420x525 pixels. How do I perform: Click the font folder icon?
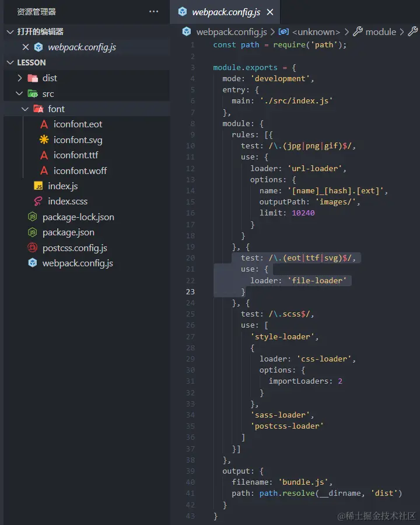point(38,109)
